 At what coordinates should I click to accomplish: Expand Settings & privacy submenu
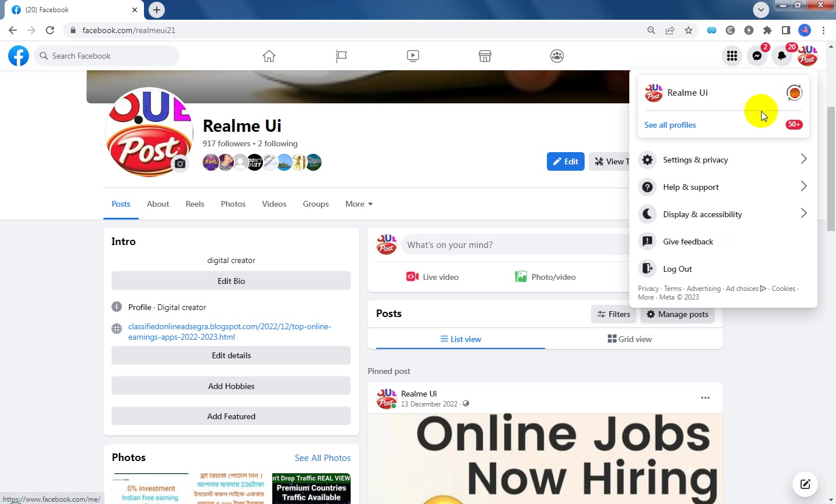(x=723, y=160)
